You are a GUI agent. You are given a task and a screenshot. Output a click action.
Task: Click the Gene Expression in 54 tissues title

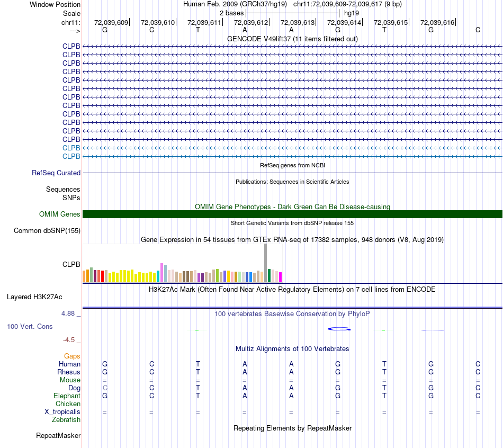[292, 240]
